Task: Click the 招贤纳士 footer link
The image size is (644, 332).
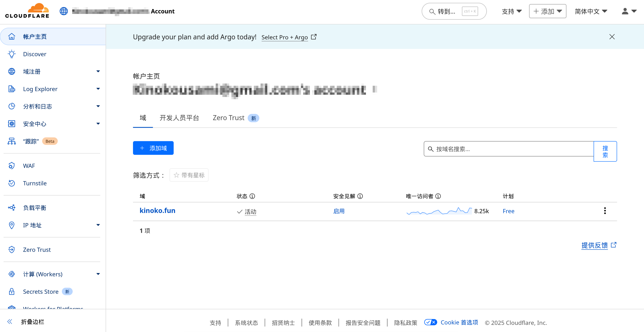Action: (283, 323)
